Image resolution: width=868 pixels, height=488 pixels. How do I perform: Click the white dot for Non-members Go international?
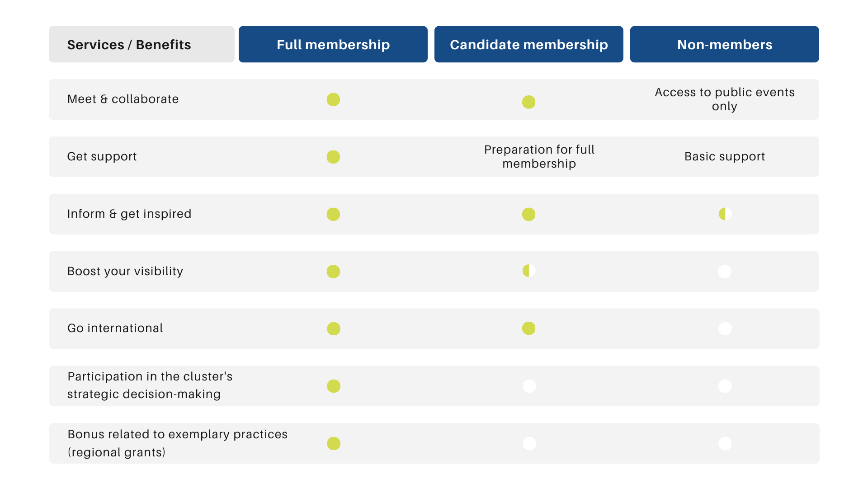[725, 328]
